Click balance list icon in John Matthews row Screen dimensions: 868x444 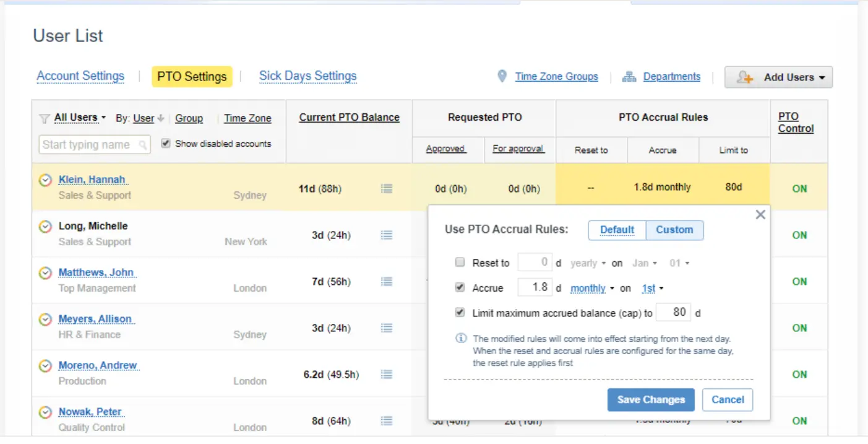(387, 282)
